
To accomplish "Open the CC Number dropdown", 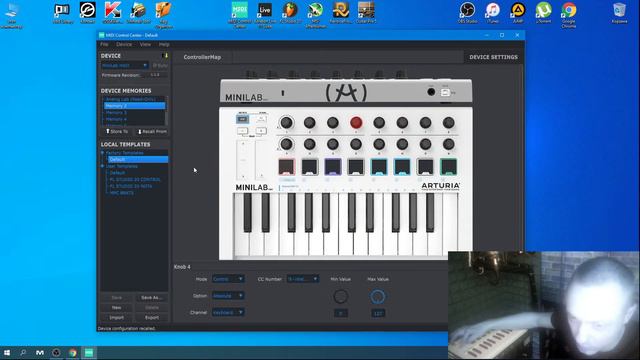I will [302, 279].
